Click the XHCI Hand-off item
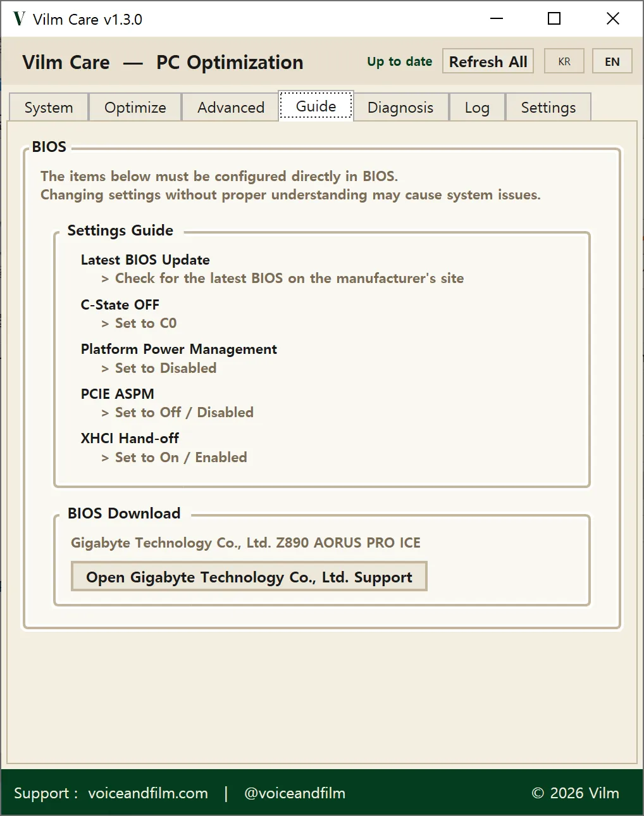The height and width of the screenshot is (816, 644). pyautogui.click(x=130, y=438)
